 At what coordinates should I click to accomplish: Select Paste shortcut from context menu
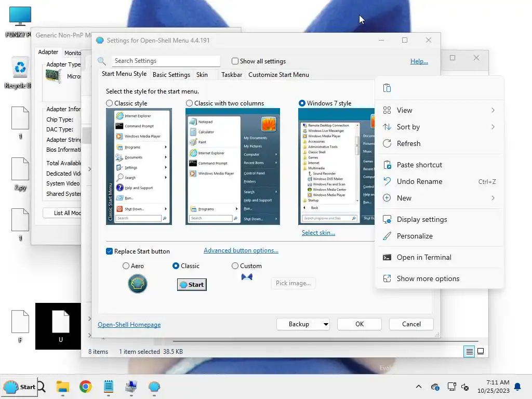point(439,165)
